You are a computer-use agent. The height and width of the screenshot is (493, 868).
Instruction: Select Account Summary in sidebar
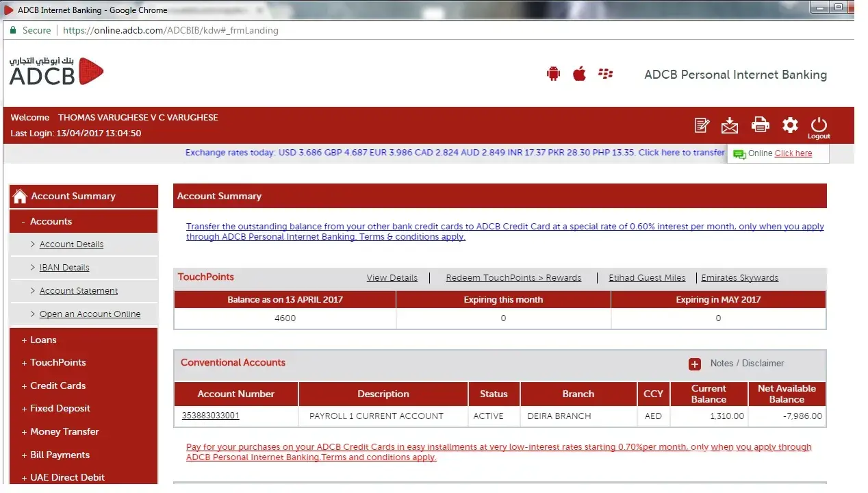click(x=73, y=196)
